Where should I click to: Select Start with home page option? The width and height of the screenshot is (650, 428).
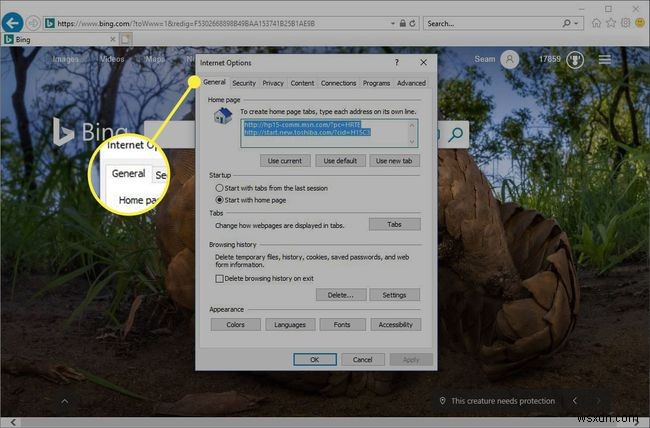click(x=219, y=200)
